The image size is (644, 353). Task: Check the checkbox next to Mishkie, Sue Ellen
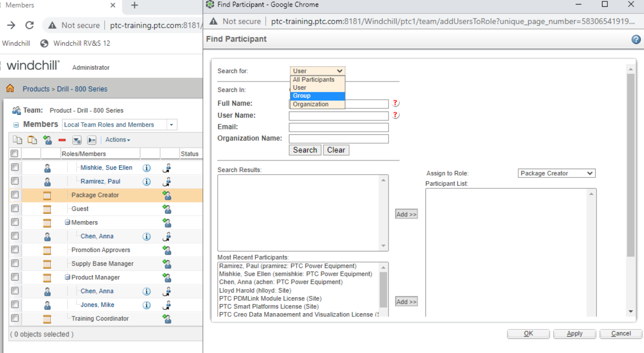coord(14,167)
